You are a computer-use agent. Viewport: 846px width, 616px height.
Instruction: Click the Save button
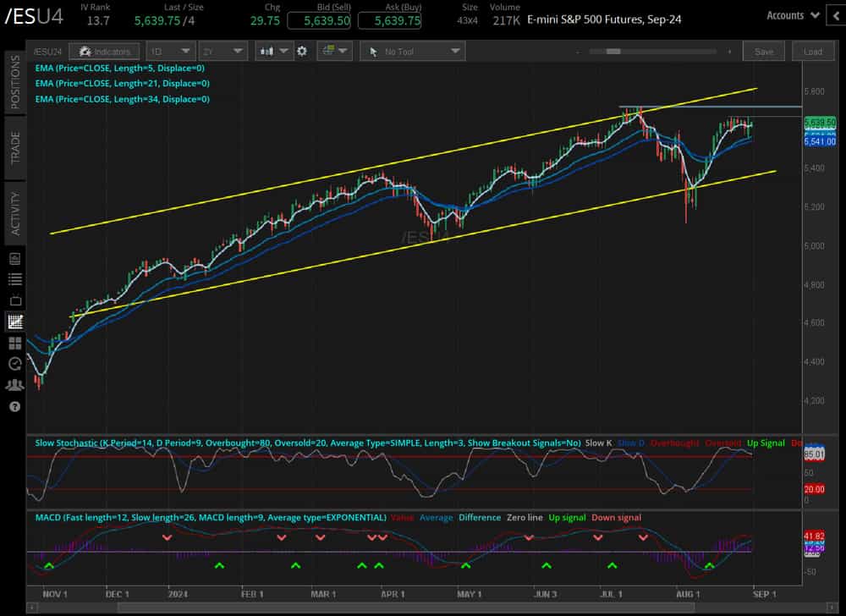tap(763, 51)
